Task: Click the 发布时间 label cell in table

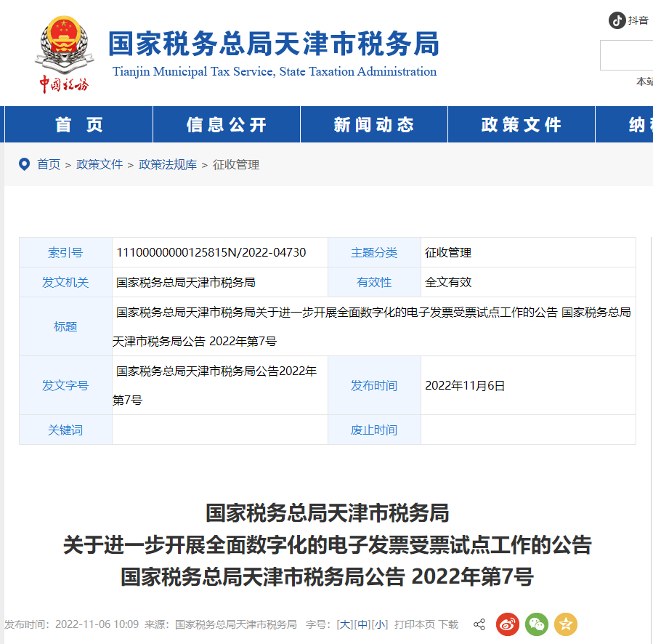Action: (x=374, y=385)
